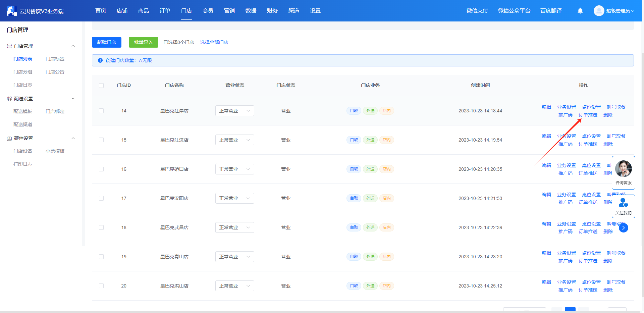
Task: Open 百度翻译 link in header
Action: click(551, 11)
